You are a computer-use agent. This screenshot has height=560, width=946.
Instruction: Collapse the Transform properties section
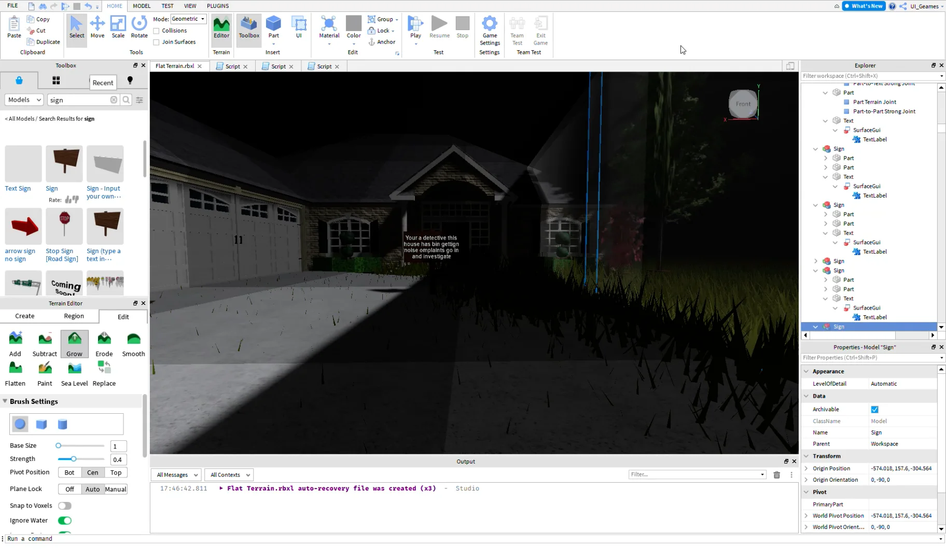tap(806, 456)
